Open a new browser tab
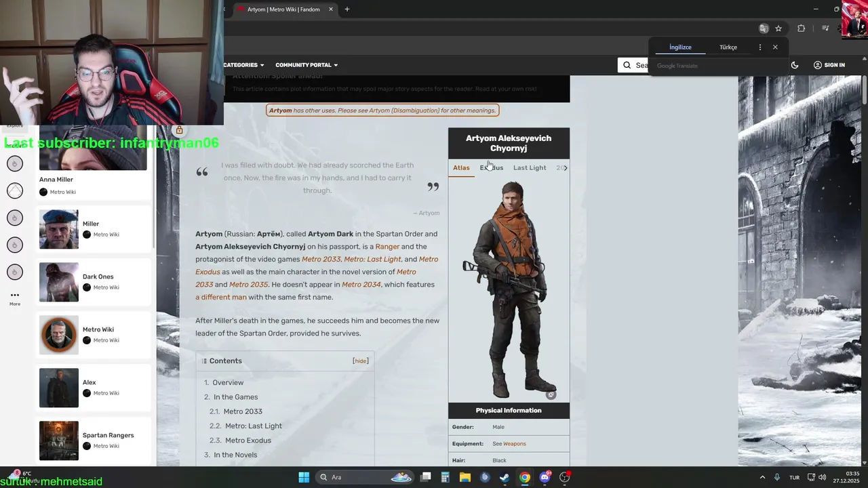Viewport: 868px width, 488px height. pyautogui.click(x=347, y=9)
